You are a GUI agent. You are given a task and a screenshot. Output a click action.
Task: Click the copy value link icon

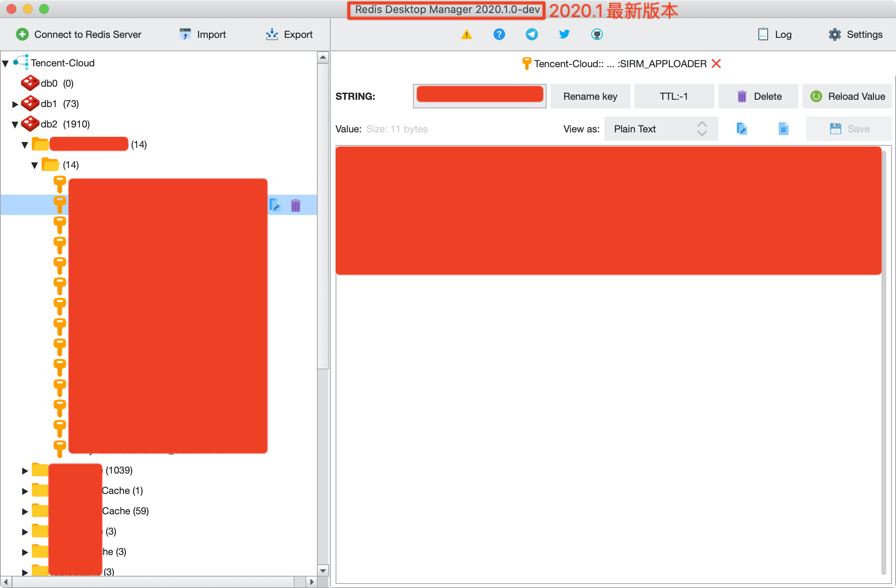[x=742, y=129]
